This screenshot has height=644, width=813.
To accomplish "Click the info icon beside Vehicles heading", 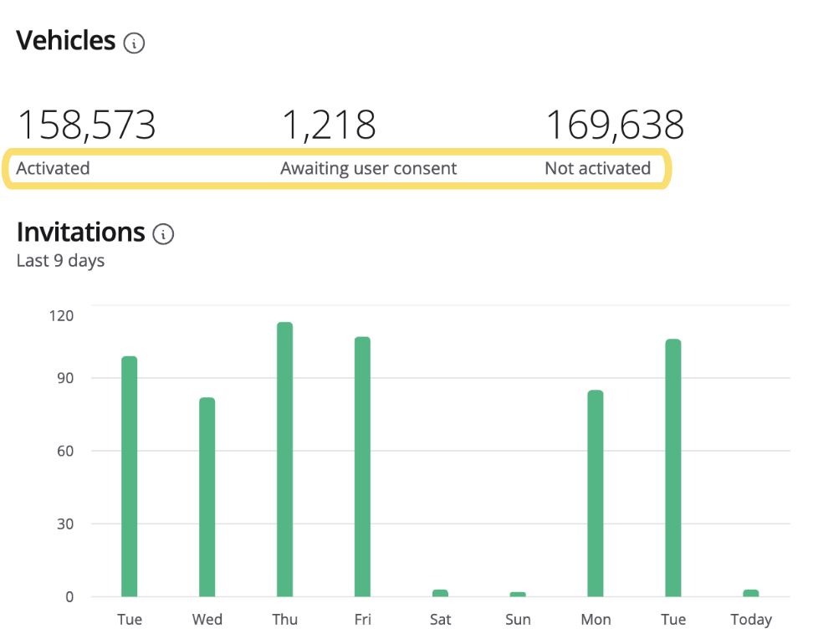I will (134, 43).
